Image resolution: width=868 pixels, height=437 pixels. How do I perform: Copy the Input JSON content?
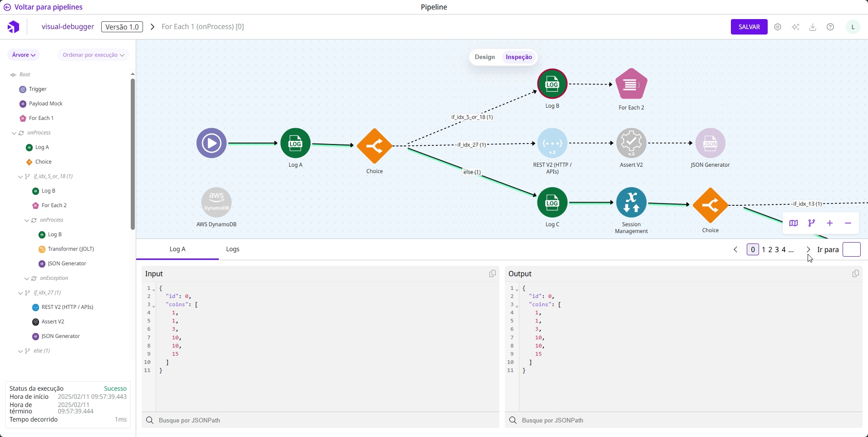492,273
